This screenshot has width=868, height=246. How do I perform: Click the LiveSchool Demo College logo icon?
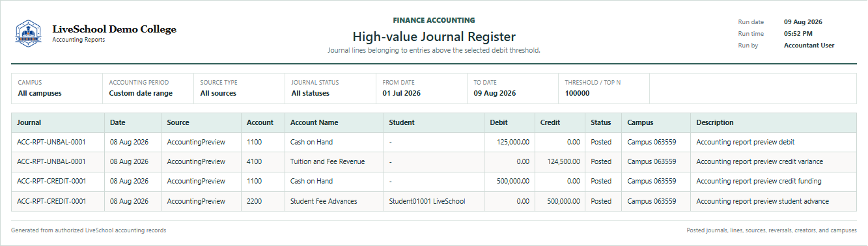[28, 33]
